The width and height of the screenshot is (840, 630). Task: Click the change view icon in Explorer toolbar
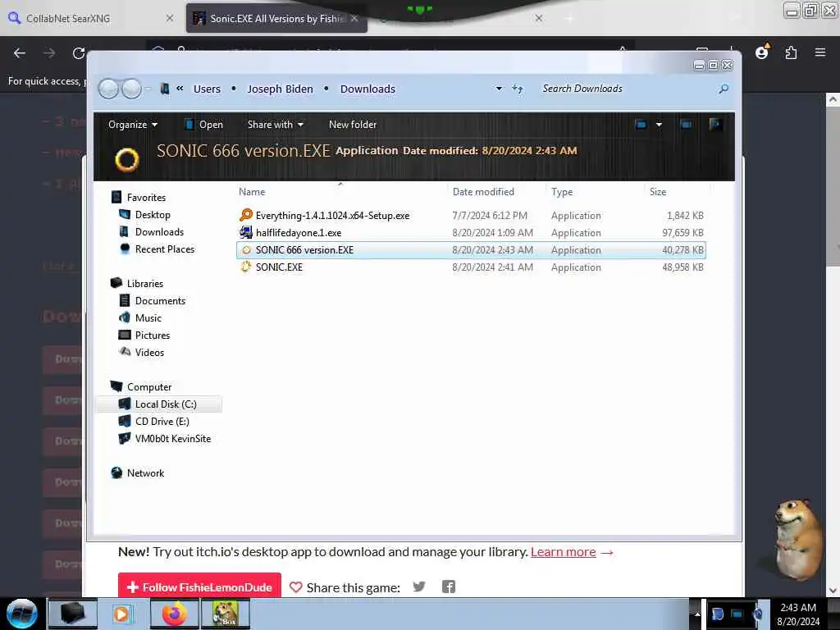pos(641,125)
